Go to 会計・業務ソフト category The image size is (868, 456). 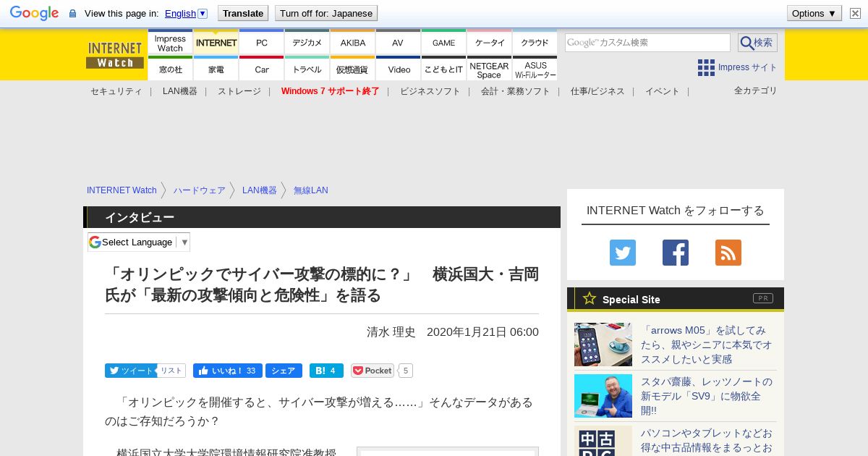pos(516,91)
